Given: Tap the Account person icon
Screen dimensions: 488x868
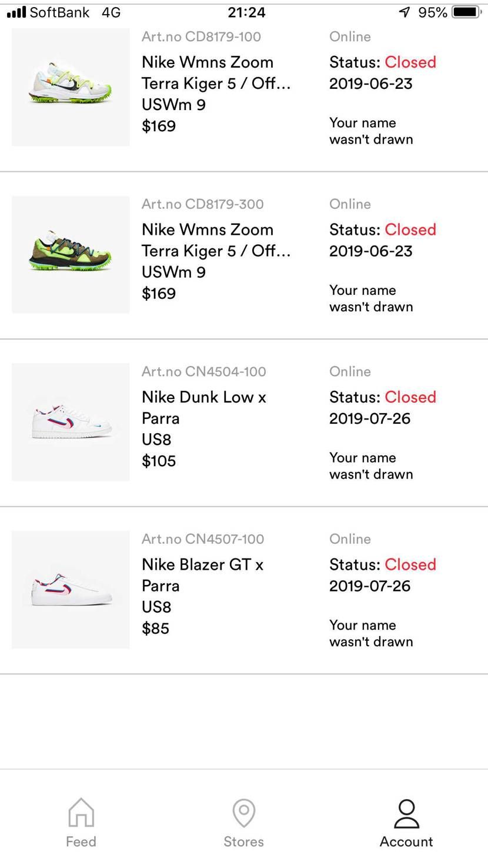Looking at the screenshot, I should (406, 813).
